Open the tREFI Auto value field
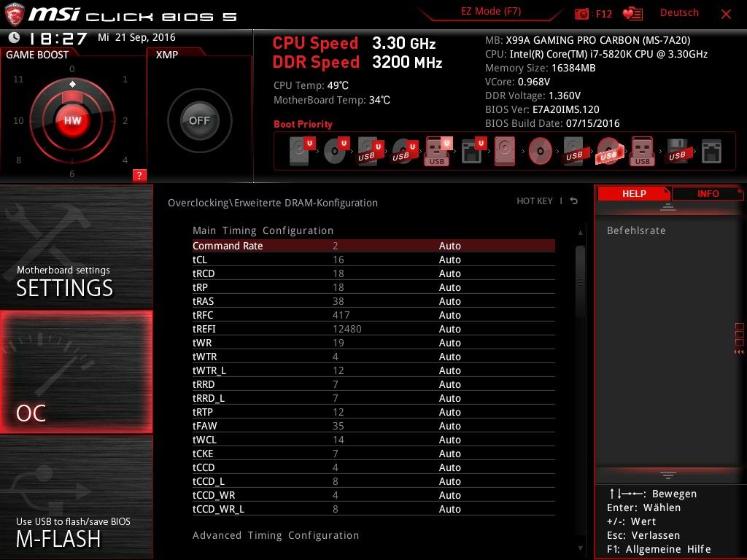Screen dimensions: 747x560 (x=449, y=329)
